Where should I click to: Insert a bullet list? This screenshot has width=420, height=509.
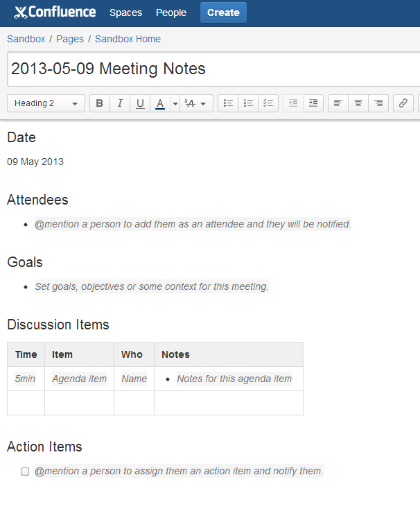pos(228,103)
